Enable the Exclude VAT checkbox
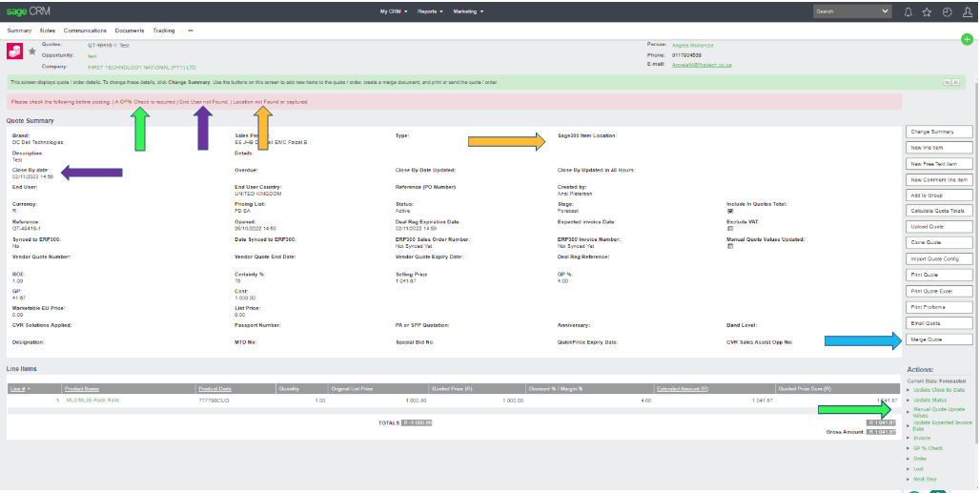The height and width of the screenshot is (493, 980). [x=729, y=229]
